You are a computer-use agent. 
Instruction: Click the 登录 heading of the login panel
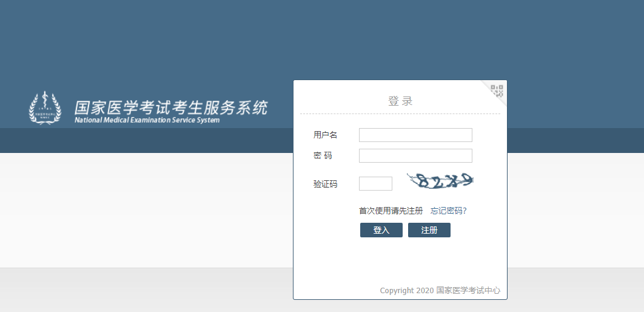(400, 101)
